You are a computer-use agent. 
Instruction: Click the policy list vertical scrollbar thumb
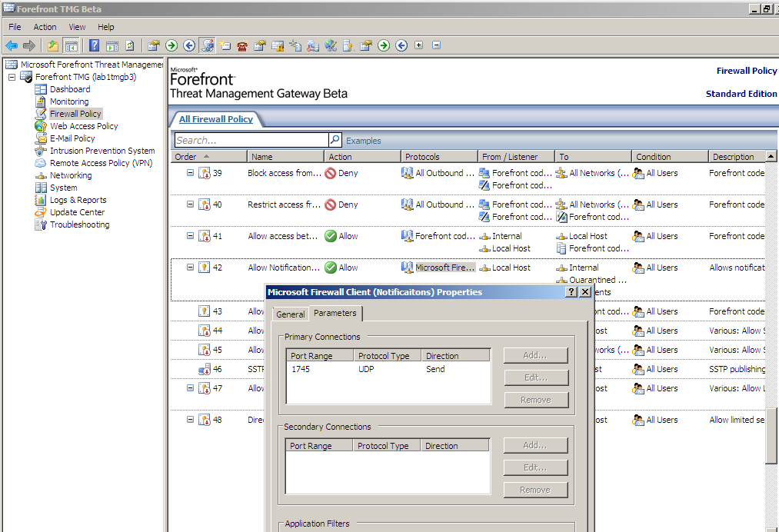pyautogui.click(x=771, y=436)
